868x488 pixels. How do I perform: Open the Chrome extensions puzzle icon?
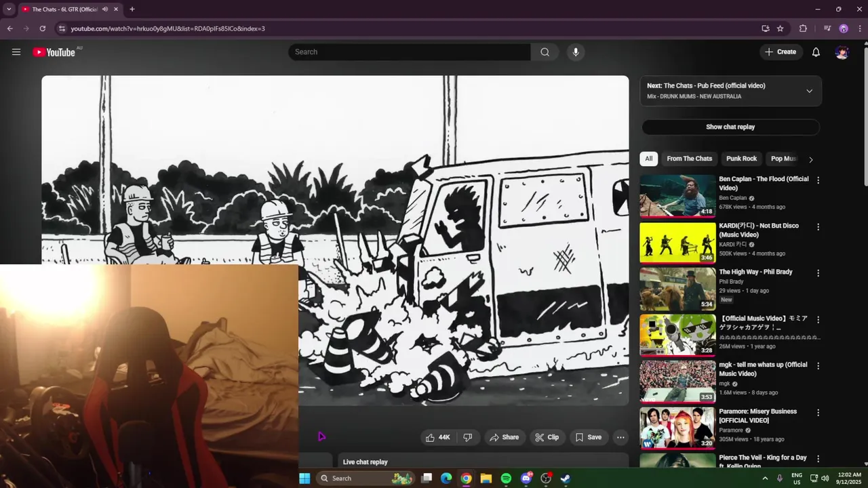click(x=804, y=28)
